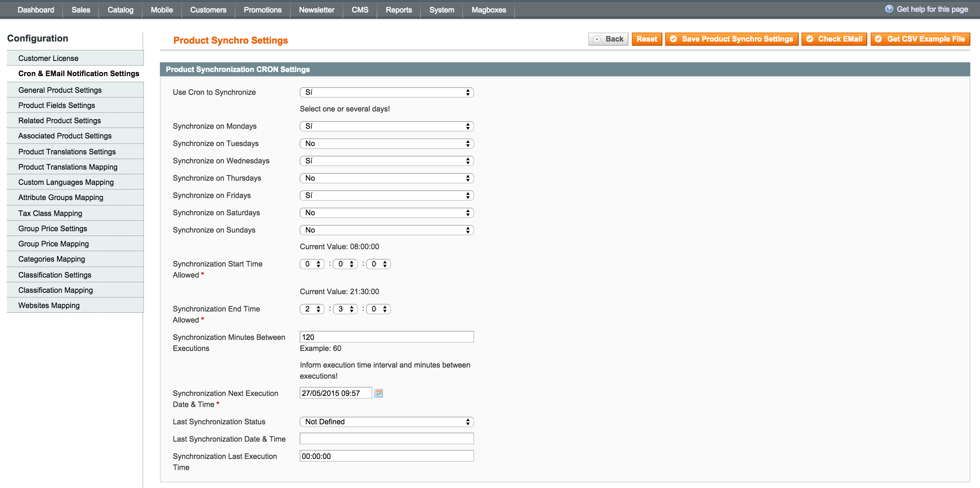980x488 pixels.
Task: Save Product Synchro Settings
Action: click(x=732, y=39)
